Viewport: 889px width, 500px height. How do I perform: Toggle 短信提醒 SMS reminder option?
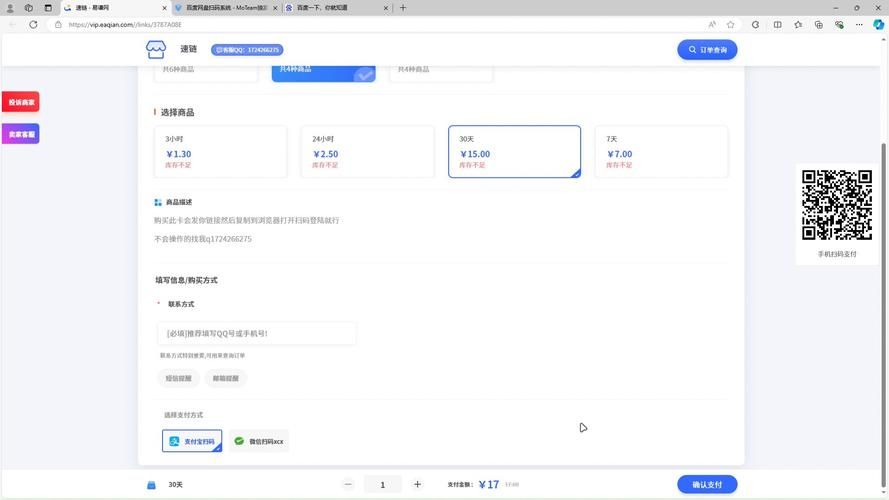(179, 378)
